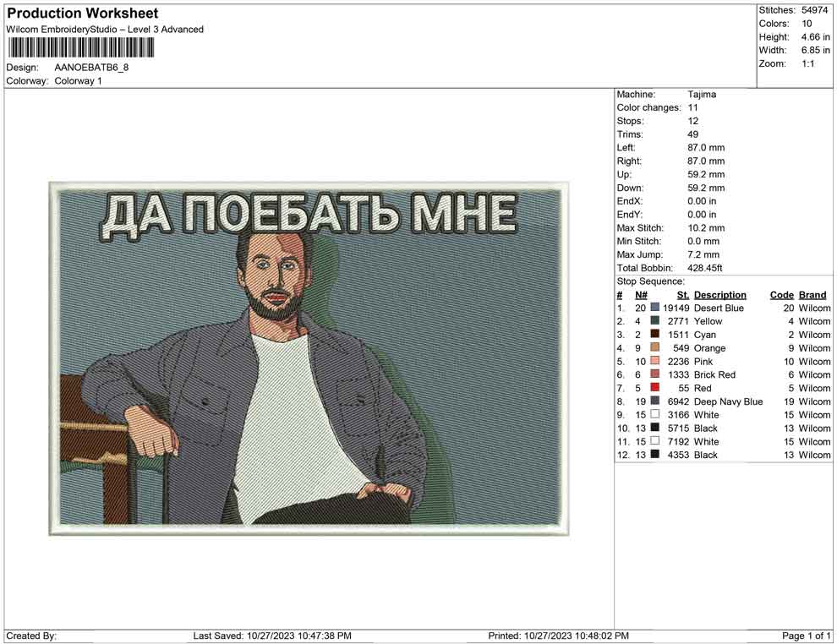Viewport: 837px width, 644px height.
Task: Click the 'Brand' column header
Action: point(812,295)
